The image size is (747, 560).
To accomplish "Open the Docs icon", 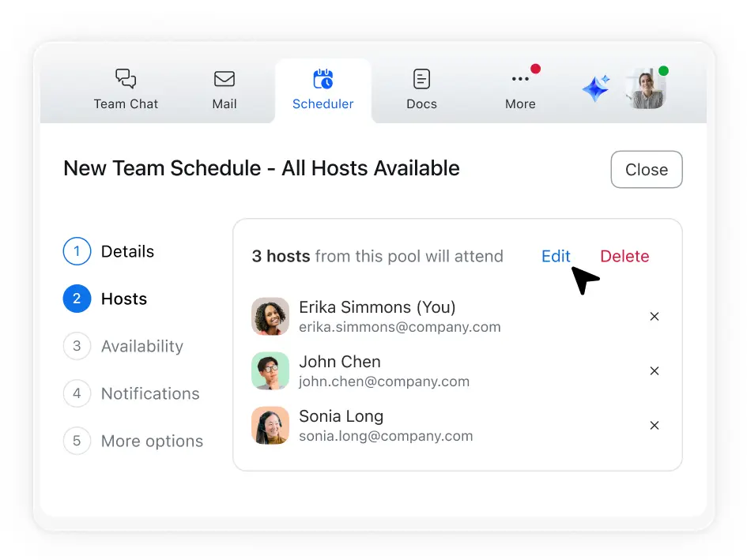I will (421, 78).
